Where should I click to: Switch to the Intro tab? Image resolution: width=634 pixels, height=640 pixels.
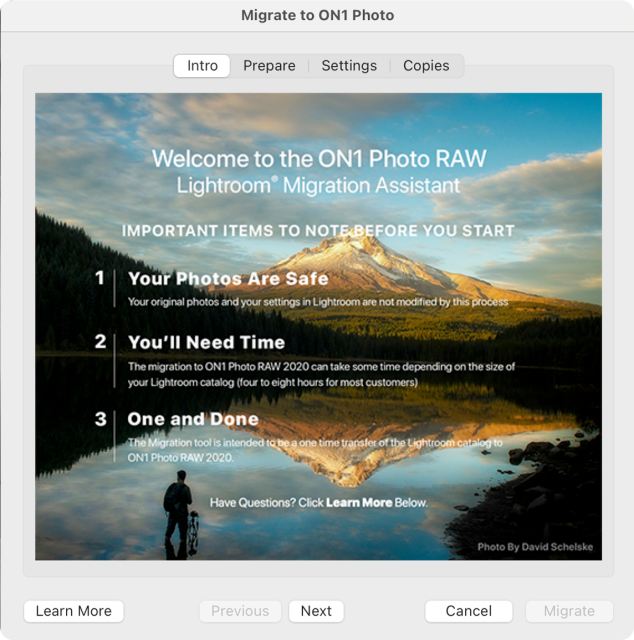click(x=202, y=66)
